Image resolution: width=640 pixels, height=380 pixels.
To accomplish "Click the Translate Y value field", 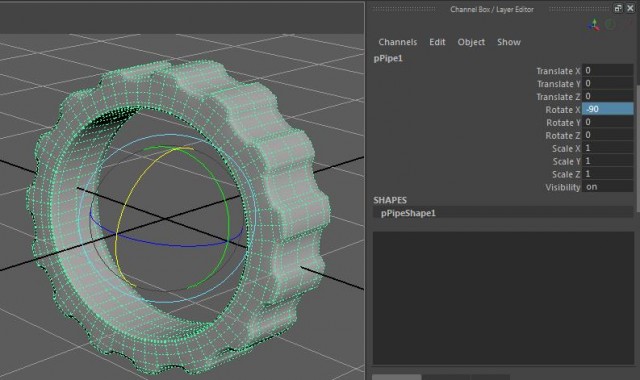I will [608, 83].
